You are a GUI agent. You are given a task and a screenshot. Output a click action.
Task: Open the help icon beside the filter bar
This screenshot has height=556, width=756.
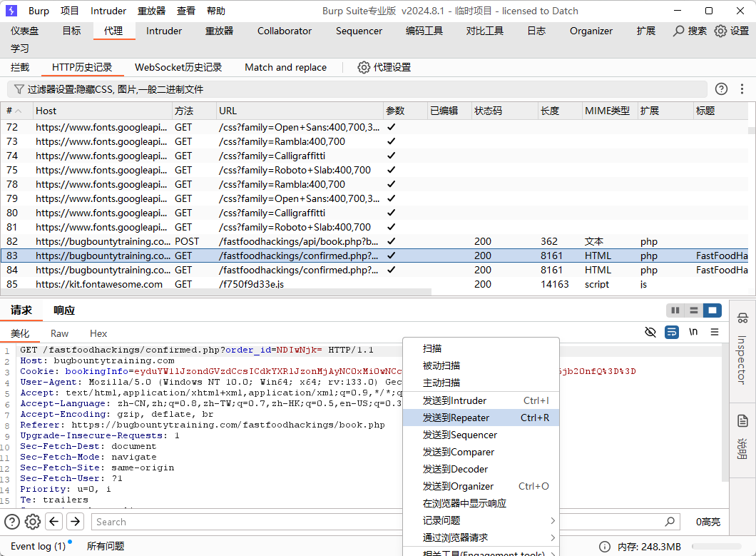point(721,89)
